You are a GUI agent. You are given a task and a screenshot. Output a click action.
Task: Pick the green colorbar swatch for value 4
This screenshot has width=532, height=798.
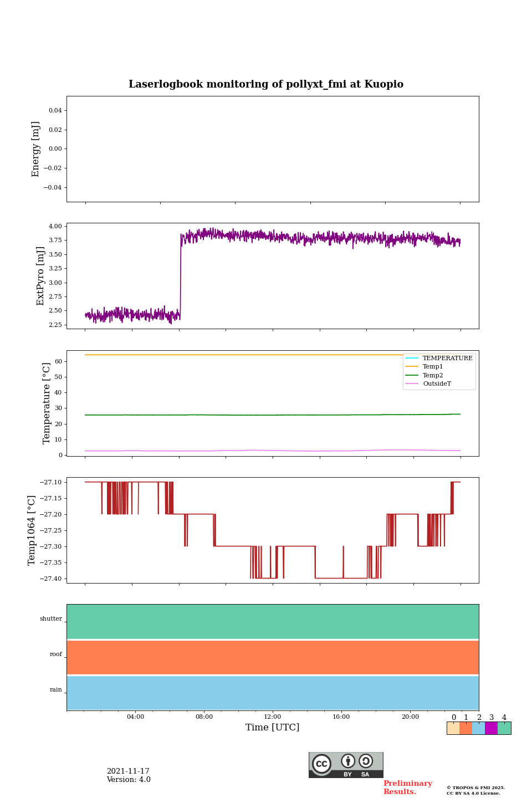point(504,728)
